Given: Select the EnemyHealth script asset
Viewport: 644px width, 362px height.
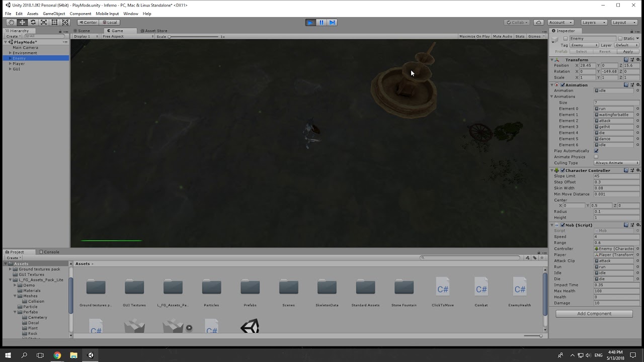Looking at the screenshot, I should click(x=520, y=292).
